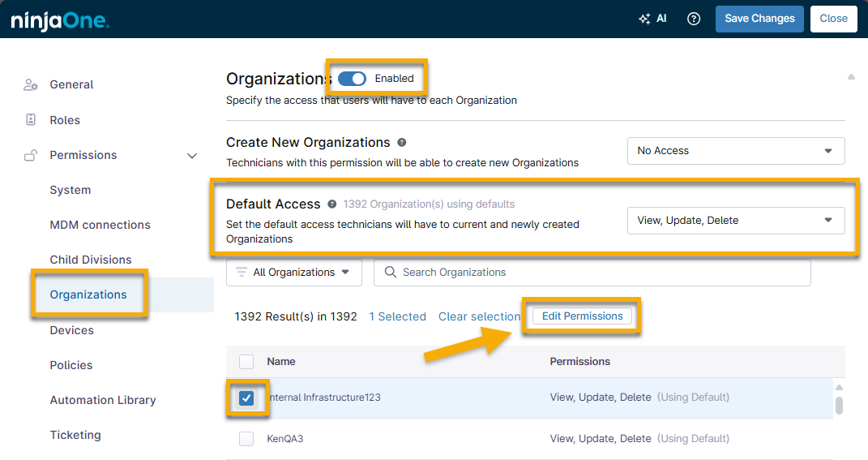Open the Create New Organizations No Access dropdown
868x460 pixels.
click(736, 151)
